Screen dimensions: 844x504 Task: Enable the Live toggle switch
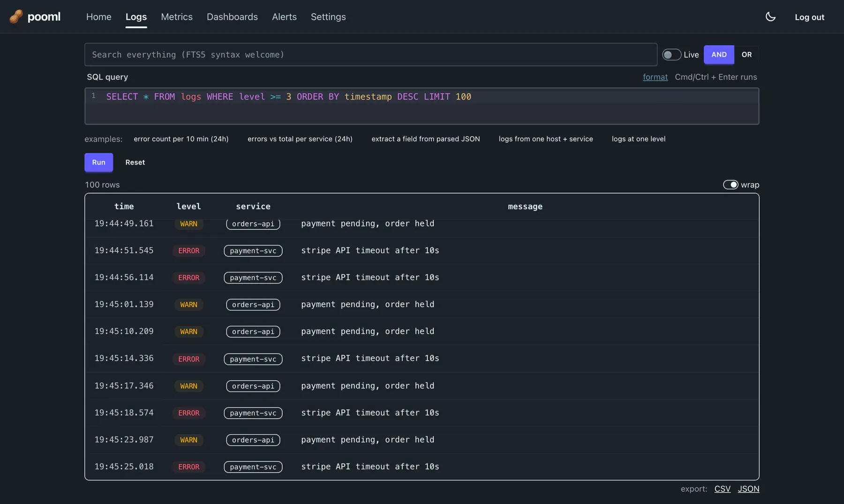click(671, 55)
